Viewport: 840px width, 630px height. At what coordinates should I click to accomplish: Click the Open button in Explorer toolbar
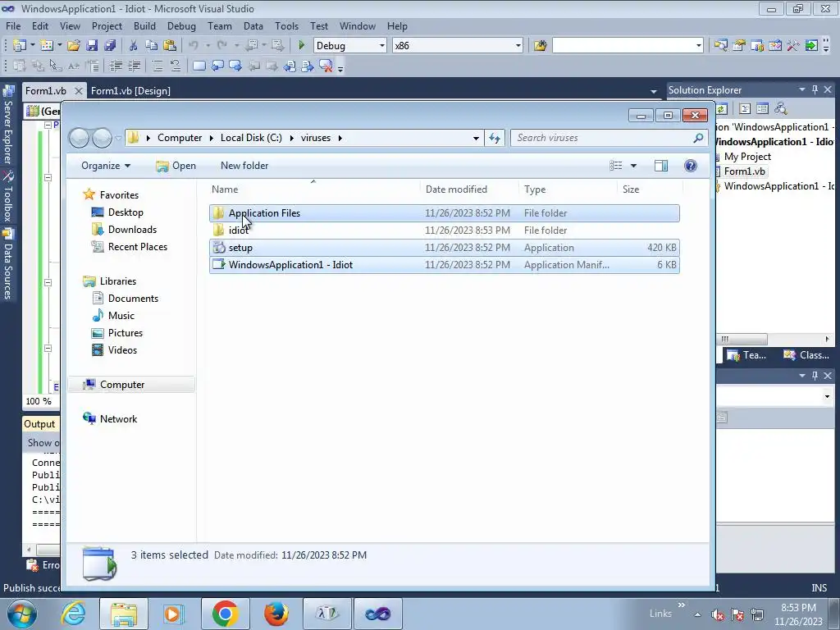pyautogui.click(x=176, y=166)
